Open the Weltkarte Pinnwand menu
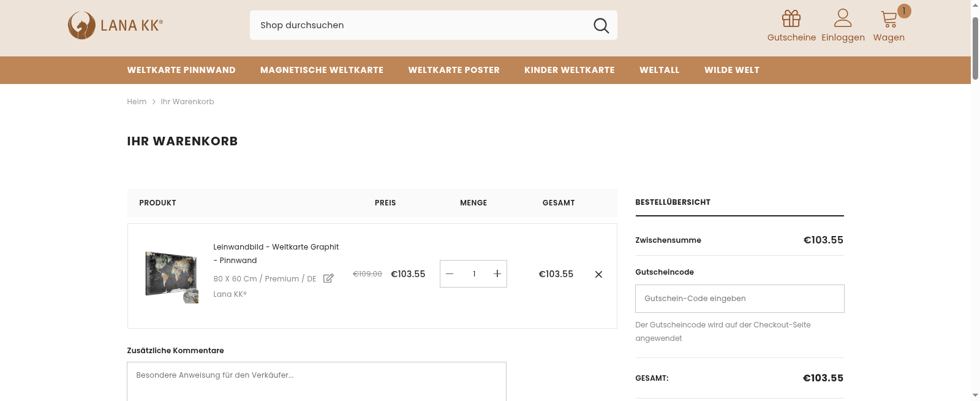Image resolution: width=980 pixels, height=401 pixels. 181,70
